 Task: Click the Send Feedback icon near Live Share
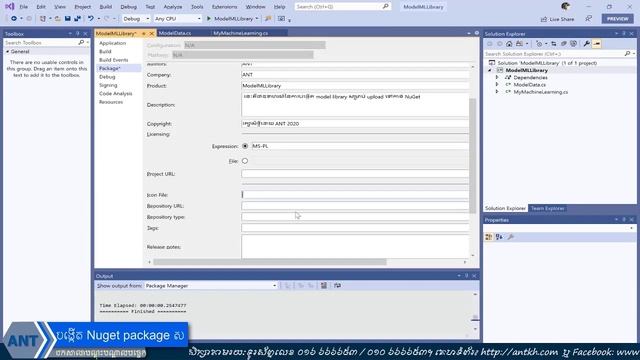pos(588,19)
